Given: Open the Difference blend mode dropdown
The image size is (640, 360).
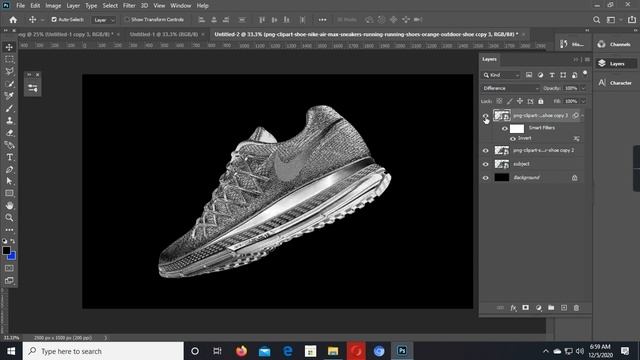Looking at the screenshot, I should pyautogui.click(x=510, y=88).
